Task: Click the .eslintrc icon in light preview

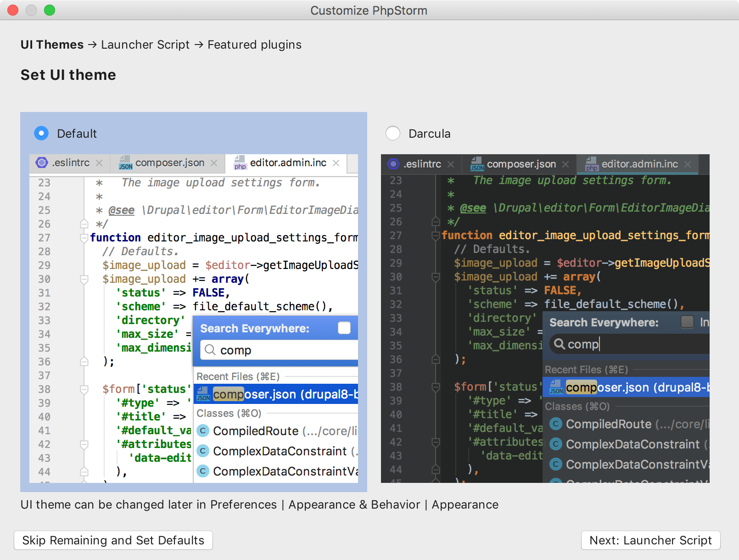Action: tap(42, 162)
